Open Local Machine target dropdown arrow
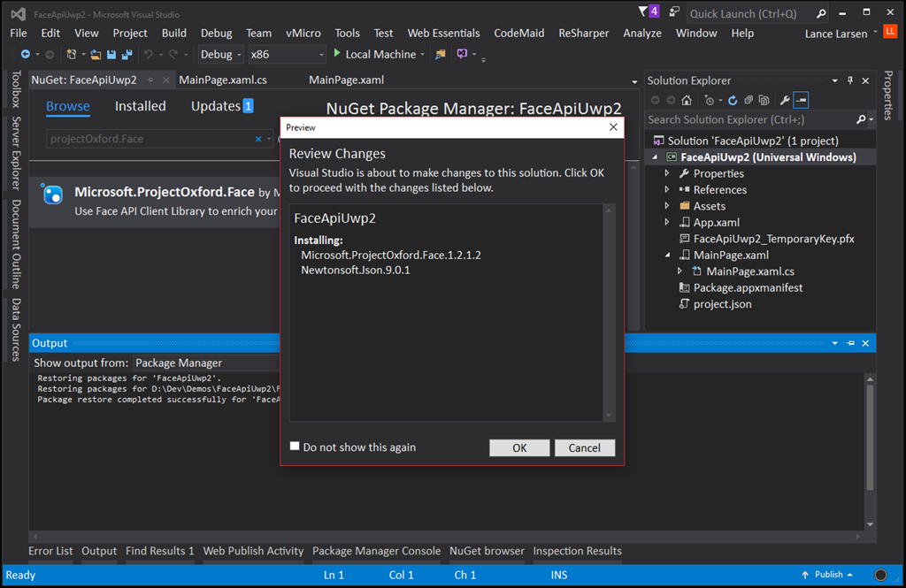The image size is (906, 588). [x=422, y=54]
